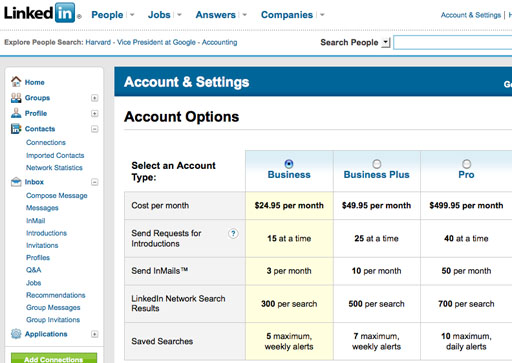Click the Saved Searches row label
Screen dimensions: 512x363
(162, 341)
